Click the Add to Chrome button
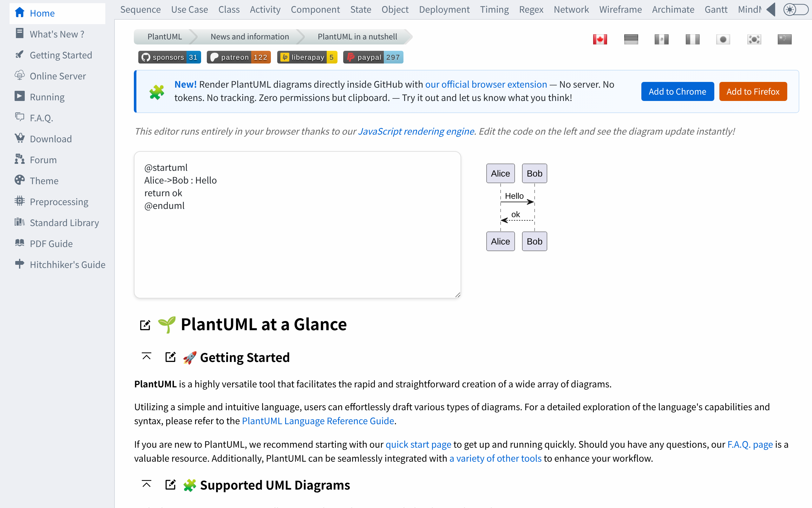This screenshot has width=812, height=508. point(678,91)
